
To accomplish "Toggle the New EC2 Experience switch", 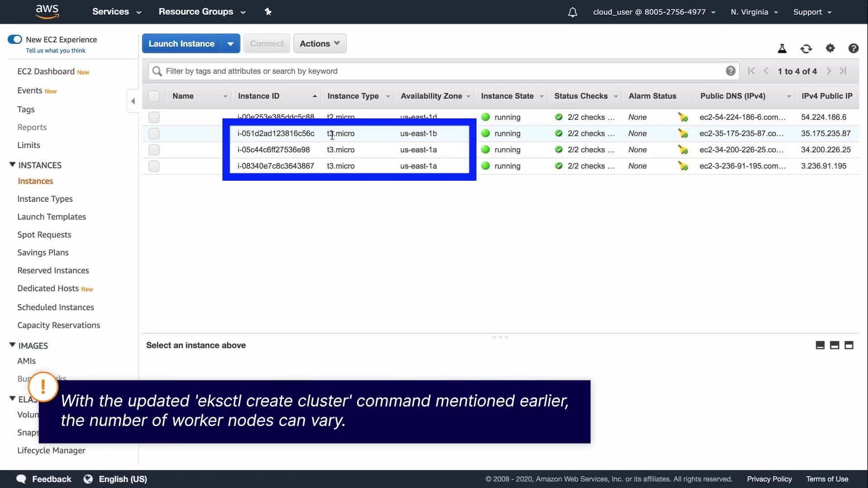I will pos(15,39).
